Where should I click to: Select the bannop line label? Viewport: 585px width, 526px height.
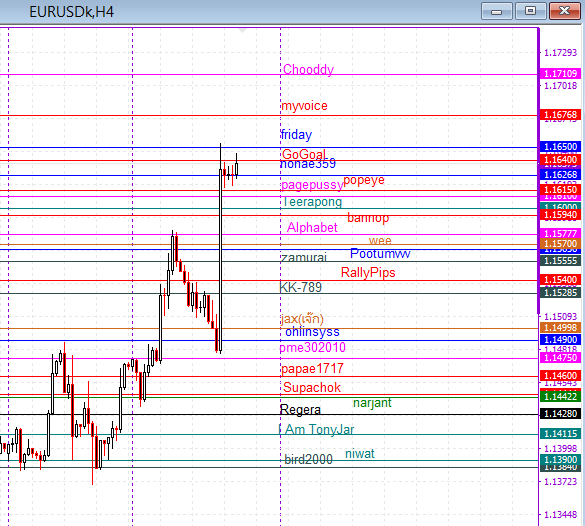coord(368,217)
